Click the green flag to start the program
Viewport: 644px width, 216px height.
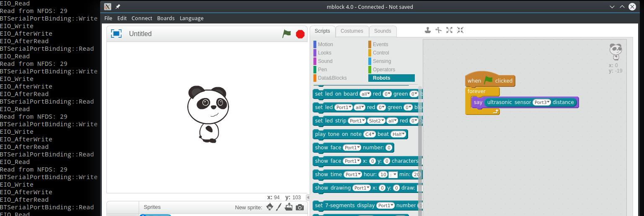pyautogui.click(x=287, y=34)
